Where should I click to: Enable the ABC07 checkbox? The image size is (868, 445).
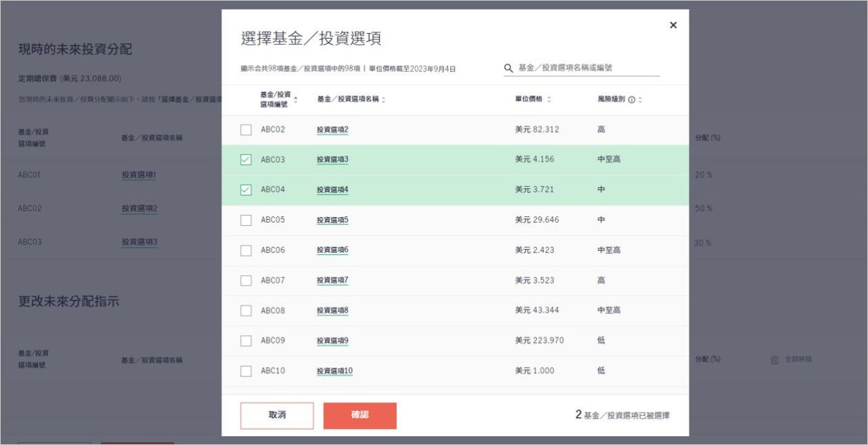pyautogui.click(x=245, y=280)
